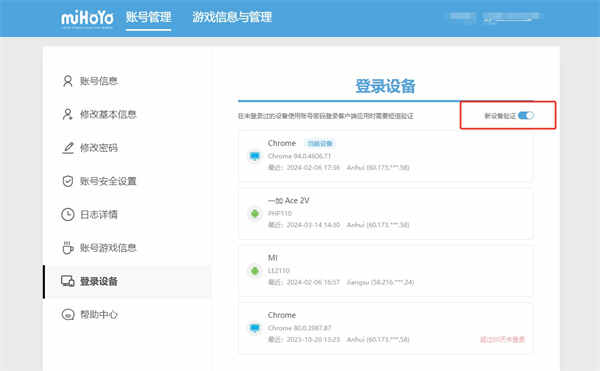Click the pencil icon beside 修改密码

pyautogui.click(x=68, y=148)
